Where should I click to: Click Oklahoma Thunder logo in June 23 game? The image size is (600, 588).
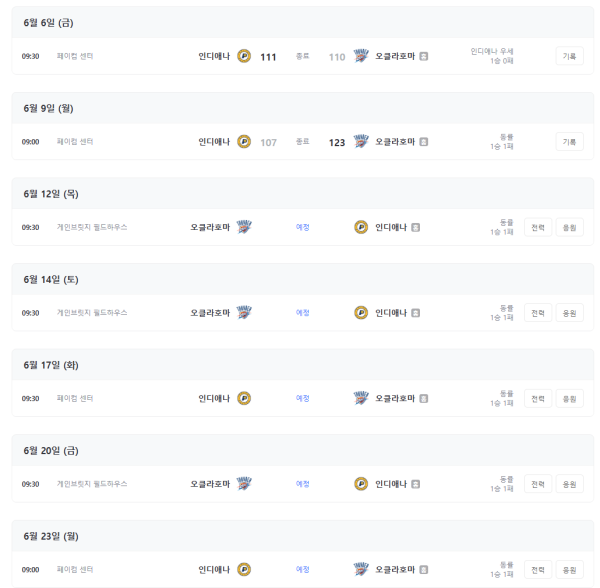(x=361, y=569)
